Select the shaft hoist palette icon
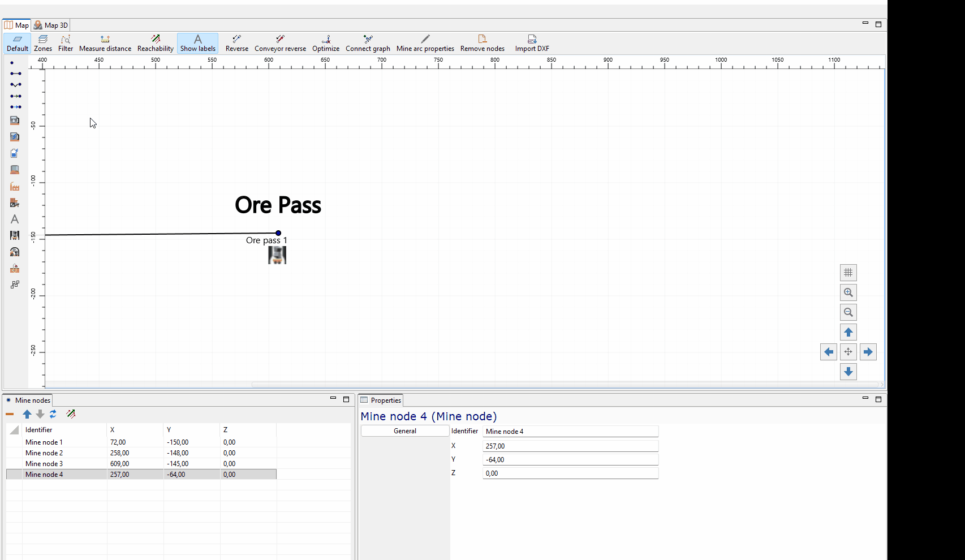Screen dimensions: 965x560 click(15, 268)
